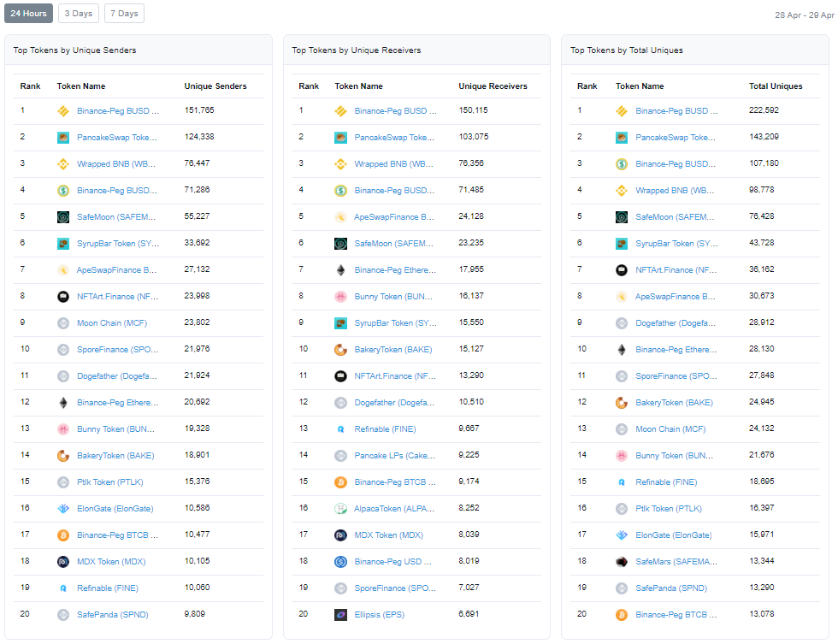Click Wrapped BNB icon in Unique Senders table

coord(63,164)
